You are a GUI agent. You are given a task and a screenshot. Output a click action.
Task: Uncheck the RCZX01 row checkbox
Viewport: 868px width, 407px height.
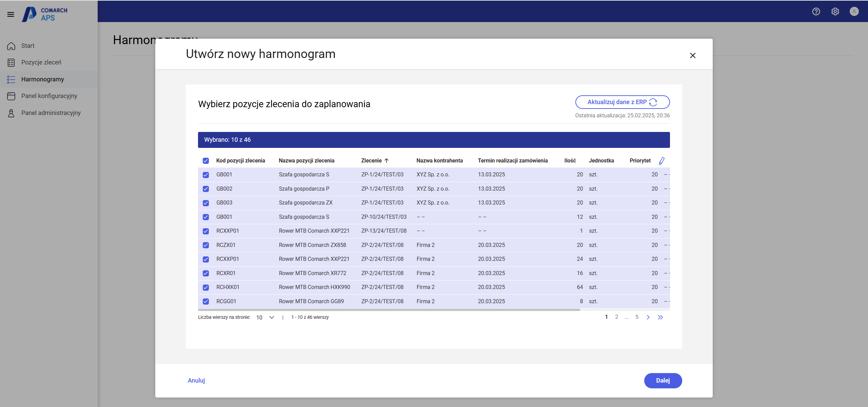pos(206,245)
